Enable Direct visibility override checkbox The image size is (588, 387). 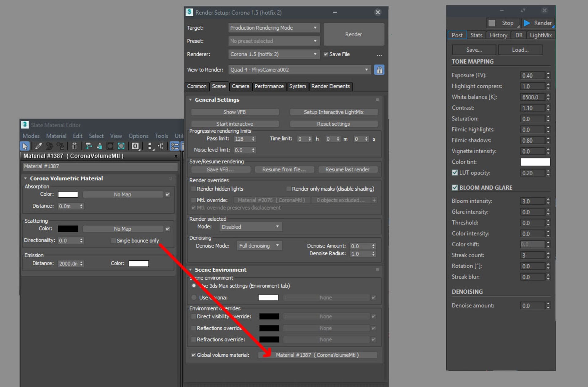(x=193, y=316)
